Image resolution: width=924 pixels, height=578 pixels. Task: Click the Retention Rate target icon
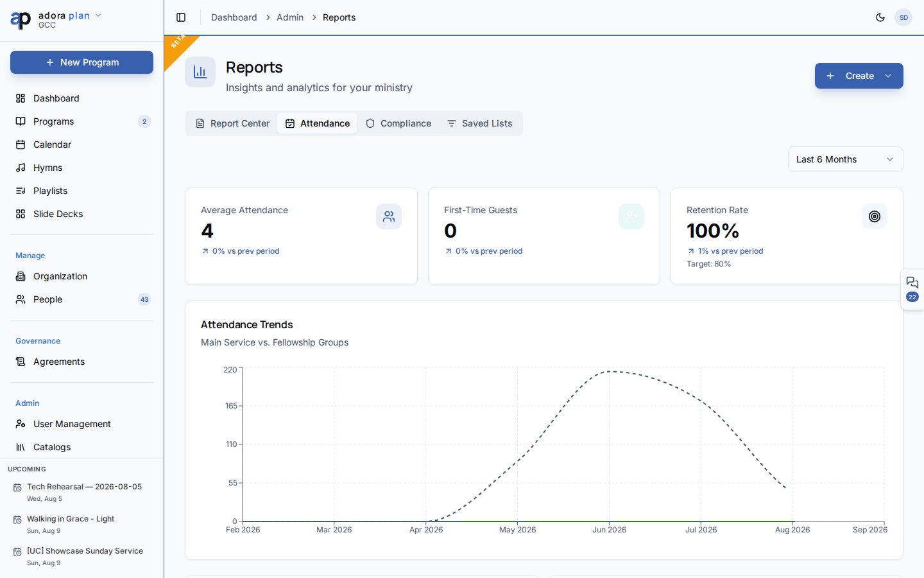tap(875, 216)
